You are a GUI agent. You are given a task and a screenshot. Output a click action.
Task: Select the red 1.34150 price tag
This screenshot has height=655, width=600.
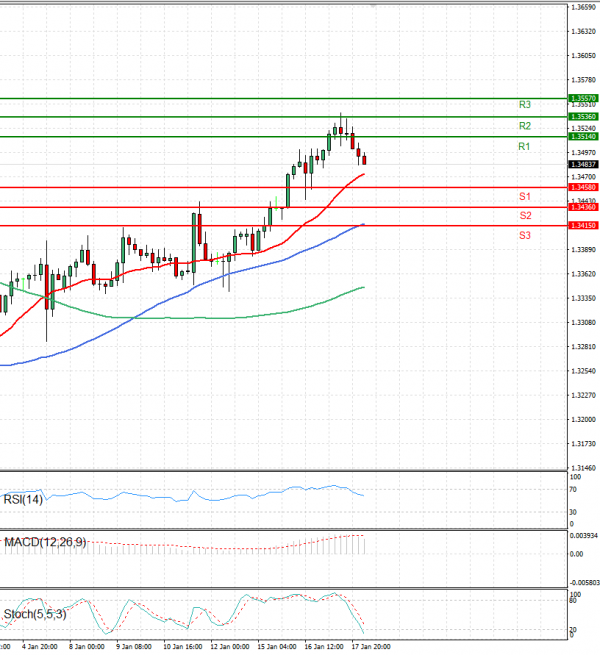(584, 226)
